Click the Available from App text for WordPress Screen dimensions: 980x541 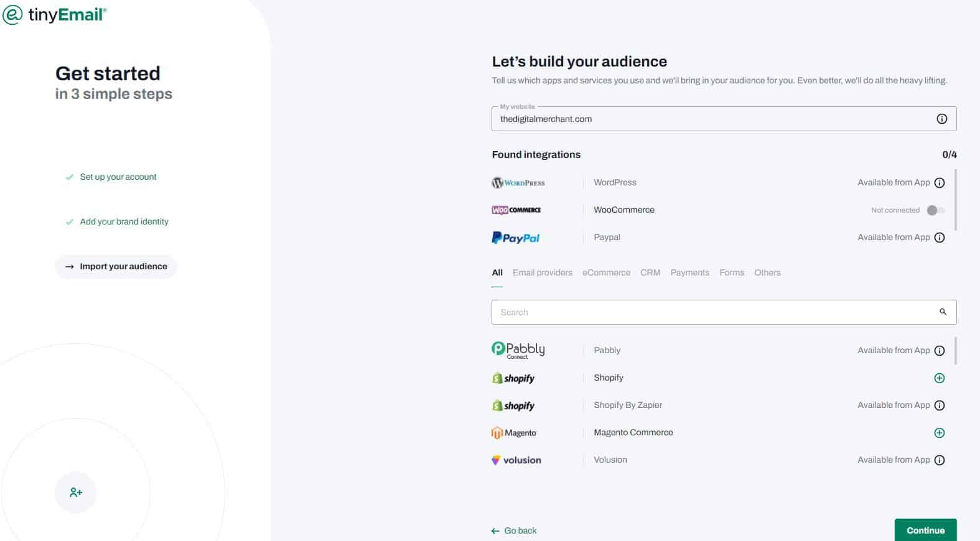(x=894, y=182)
